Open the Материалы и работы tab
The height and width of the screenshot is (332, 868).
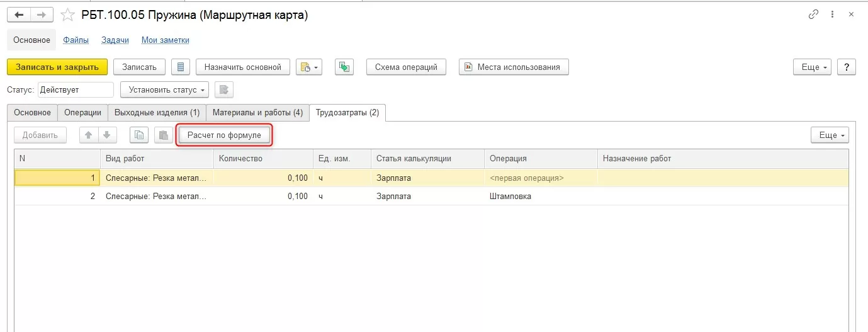tap(257, 113)
